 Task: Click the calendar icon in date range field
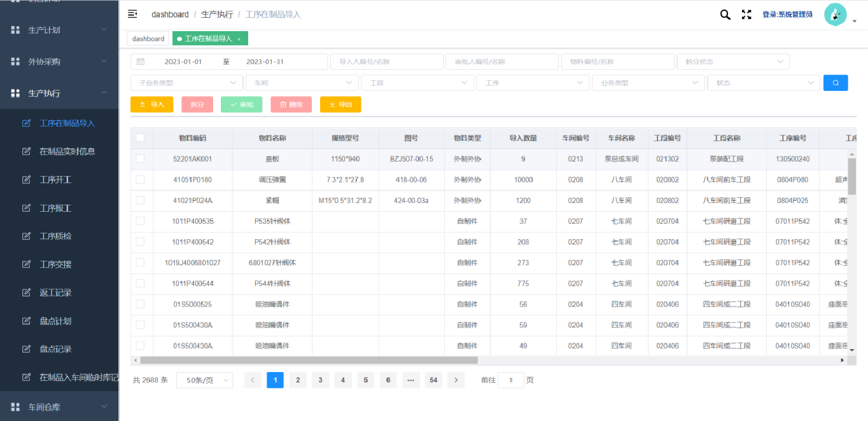141,62
